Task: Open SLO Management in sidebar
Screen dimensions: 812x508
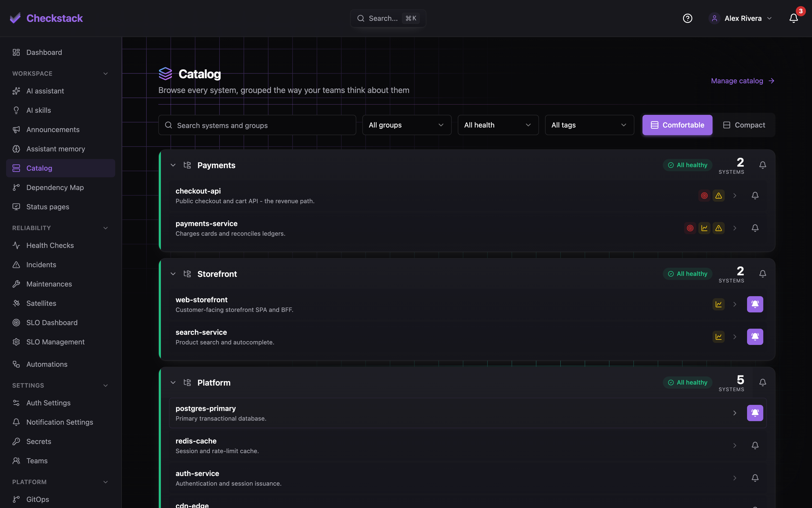Action: point(60,342)
